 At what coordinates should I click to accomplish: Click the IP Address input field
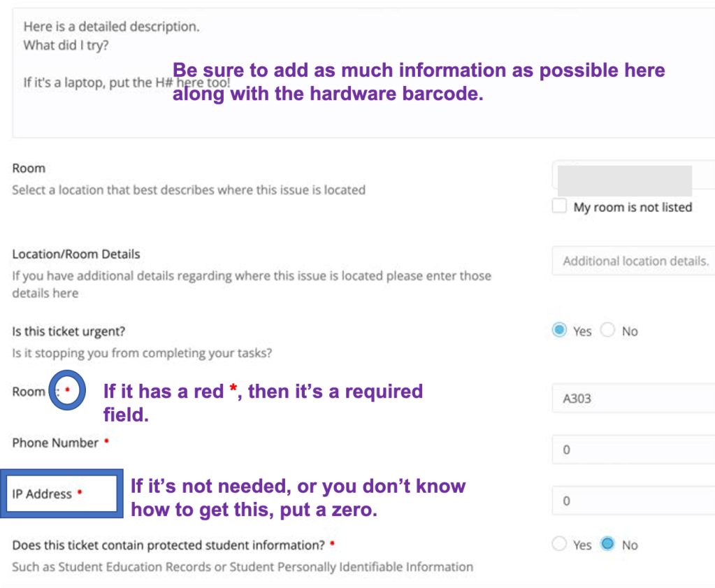tap(633, 501)
